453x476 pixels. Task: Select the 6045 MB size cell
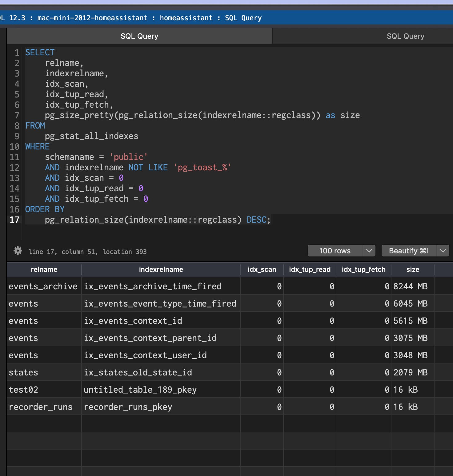click(x=413, y=304)
